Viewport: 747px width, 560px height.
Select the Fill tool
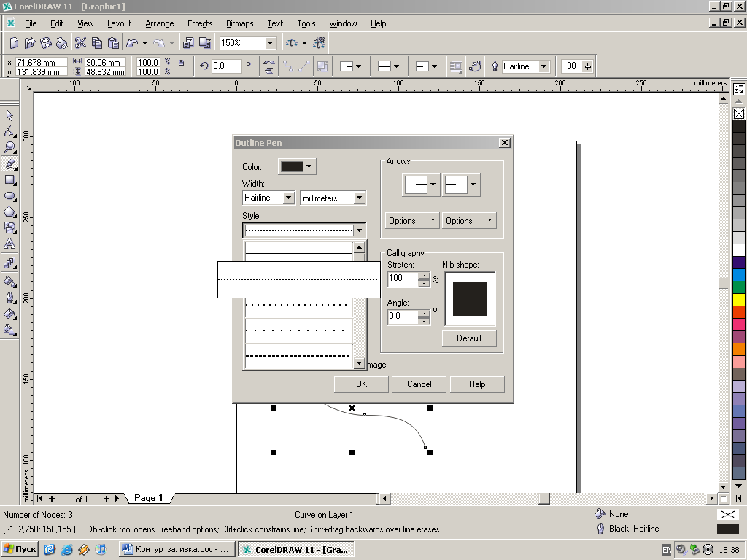[9, 314]
